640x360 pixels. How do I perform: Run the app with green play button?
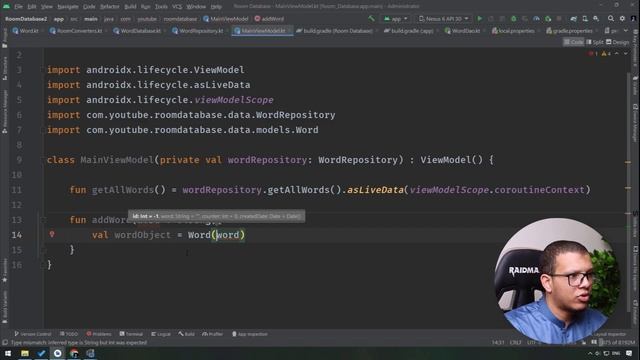click(480, 19)
